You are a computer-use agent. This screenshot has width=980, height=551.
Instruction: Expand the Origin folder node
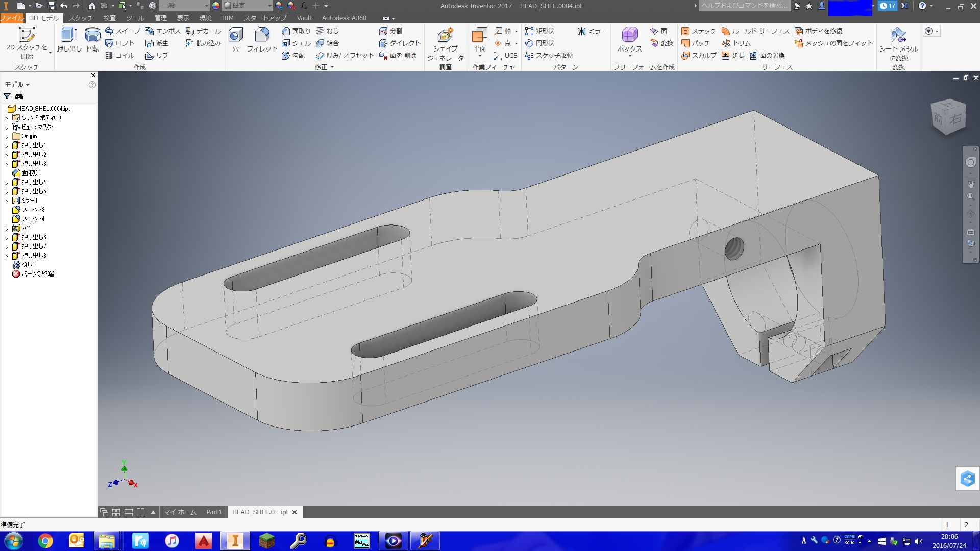7,137
